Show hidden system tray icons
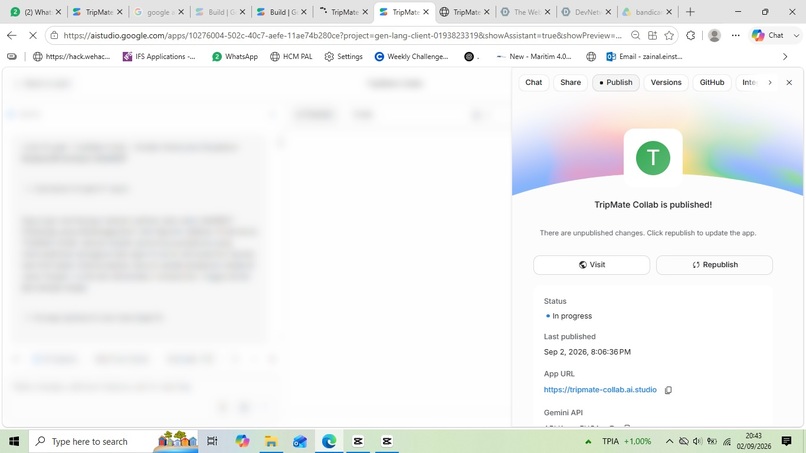 (x=669, y=441)
